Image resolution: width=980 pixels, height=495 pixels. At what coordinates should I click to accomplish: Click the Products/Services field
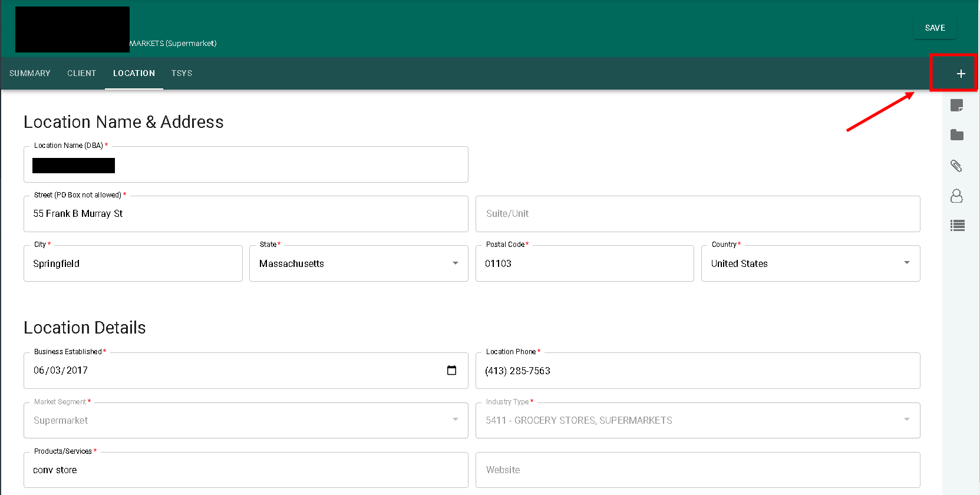coord(246,470)
